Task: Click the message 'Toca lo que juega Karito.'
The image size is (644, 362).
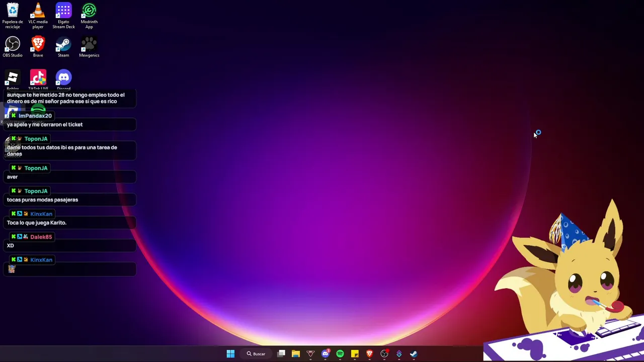Action: point(36,223)
